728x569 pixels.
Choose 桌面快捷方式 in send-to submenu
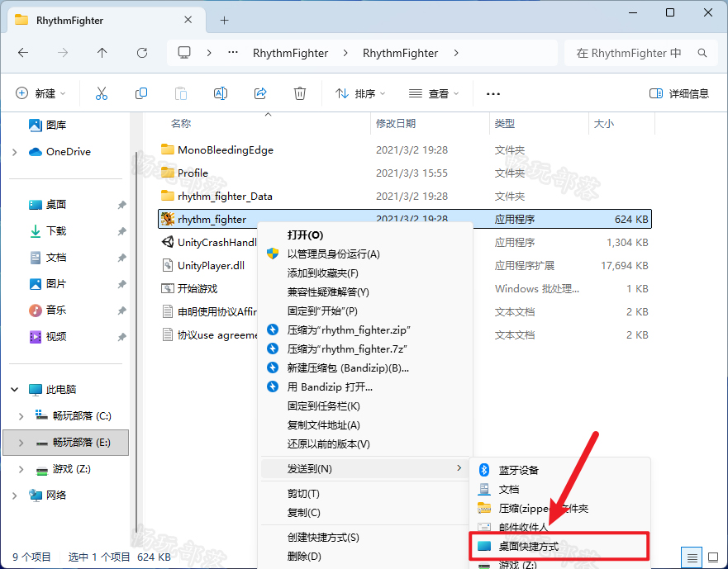point(559,546)
